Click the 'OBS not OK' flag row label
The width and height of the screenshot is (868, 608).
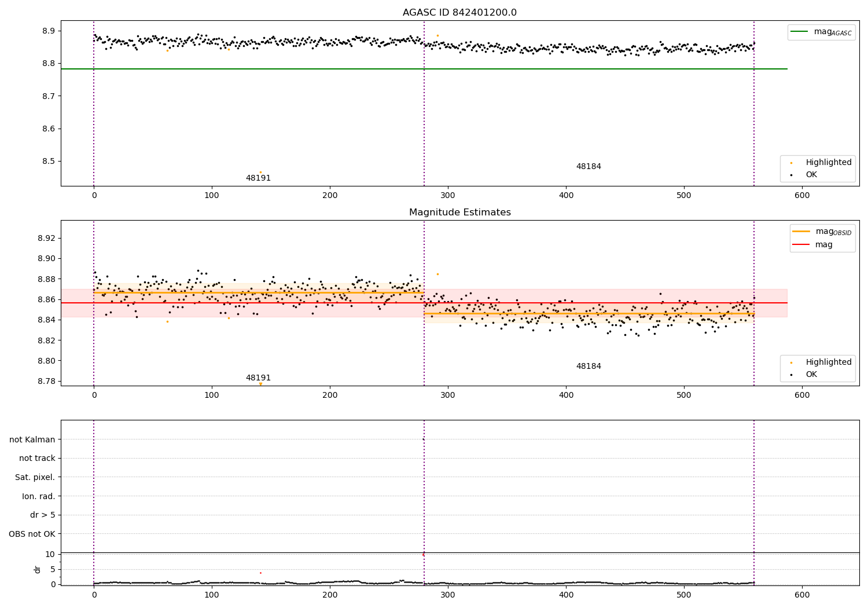coord(32,534)
